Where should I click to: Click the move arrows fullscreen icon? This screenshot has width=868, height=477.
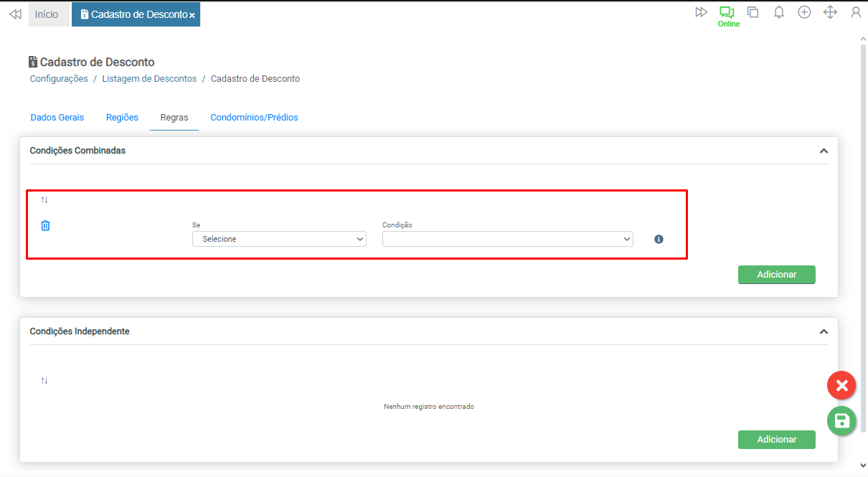tap(830, 12)
